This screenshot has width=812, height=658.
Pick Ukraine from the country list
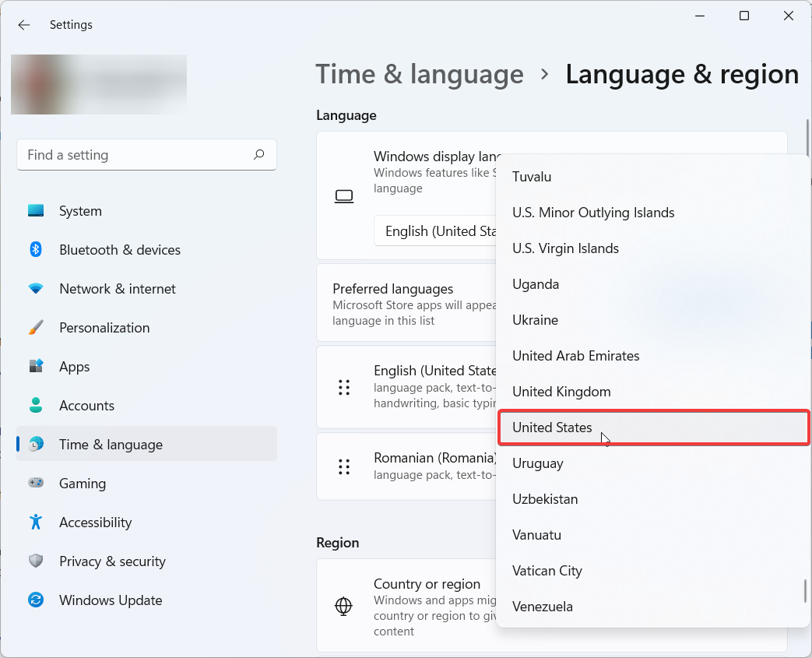[535, 320]
